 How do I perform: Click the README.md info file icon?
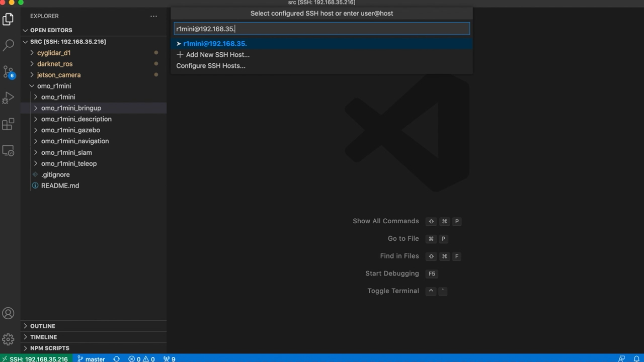point(35,186)
